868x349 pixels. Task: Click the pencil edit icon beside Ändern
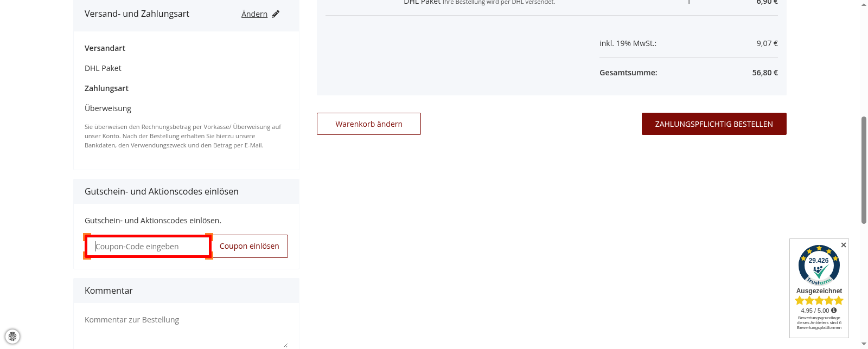tap(276, 14)
